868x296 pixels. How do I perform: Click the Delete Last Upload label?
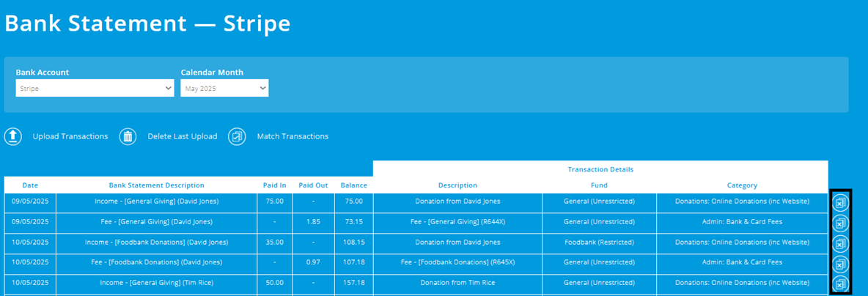tap(182, 136)
